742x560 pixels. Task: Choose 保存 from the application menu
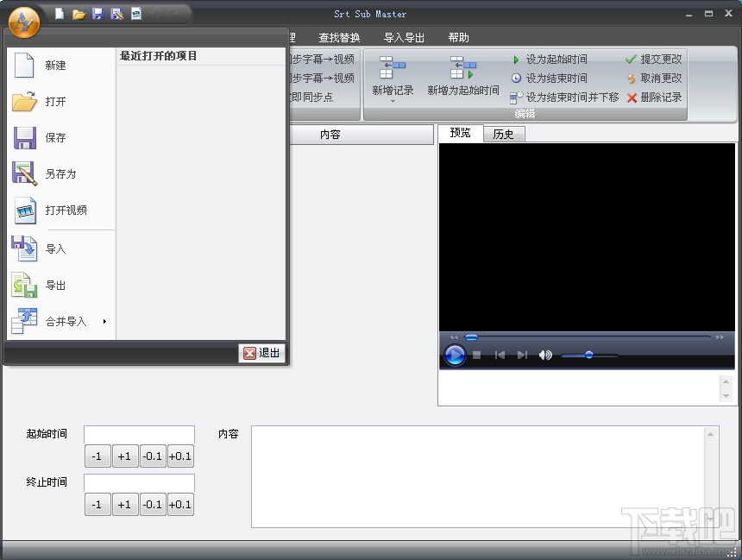tap(61, 138)
